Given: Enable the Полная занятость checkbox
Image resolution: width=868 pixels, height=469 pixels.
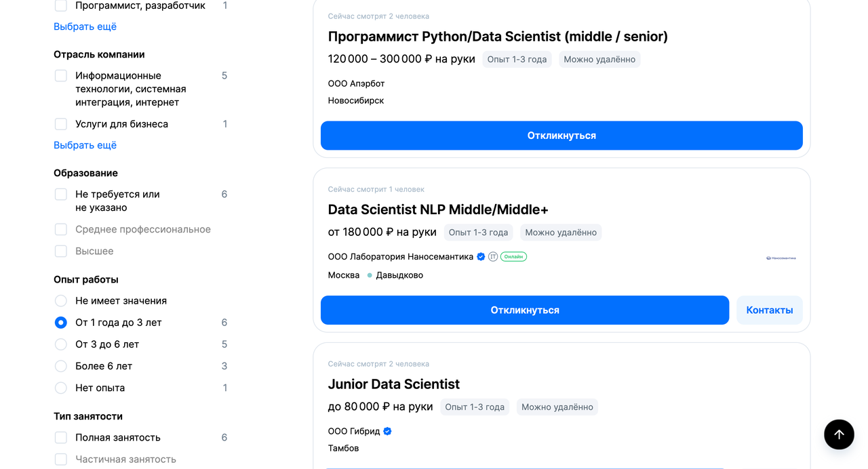Looking at the screenshot, I should pyautogui.click(x=61, y=438).
